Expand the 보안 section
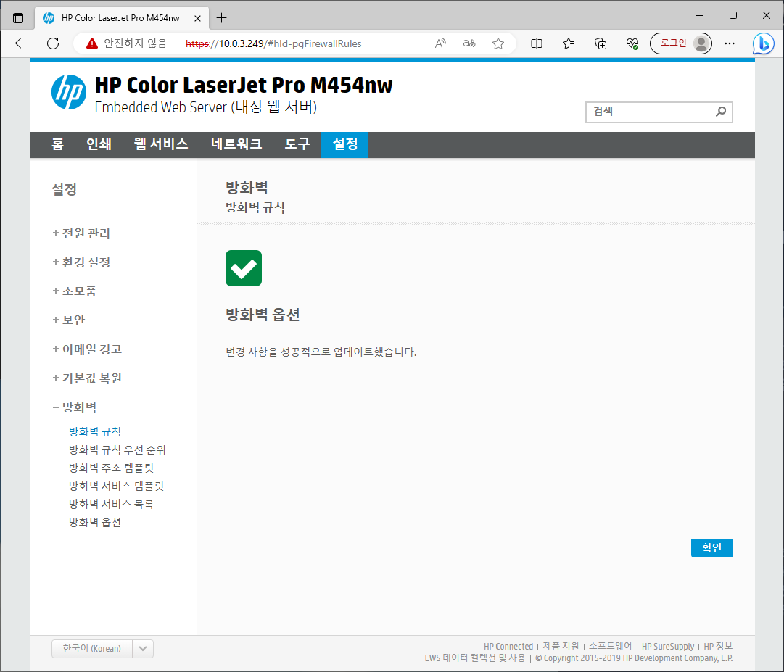The image size is (784, 672). pyautogui.click(x=69, y=320)
